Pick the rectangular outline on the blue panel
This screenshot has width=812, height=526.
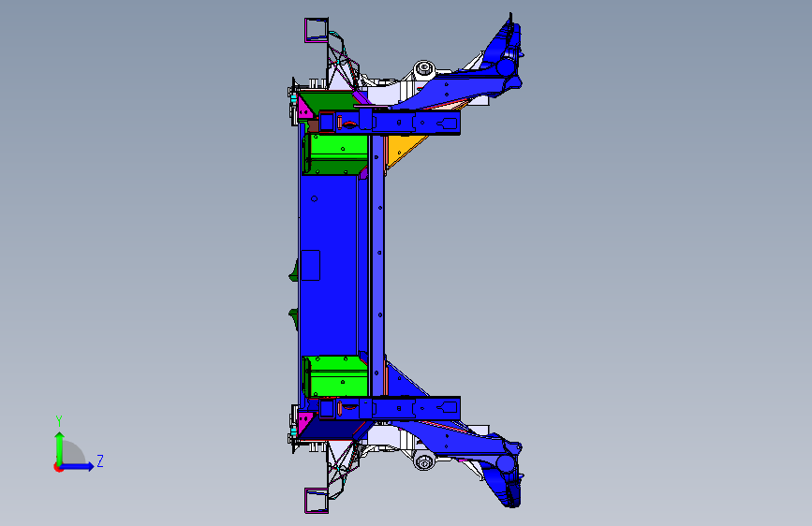pos(310,265)
